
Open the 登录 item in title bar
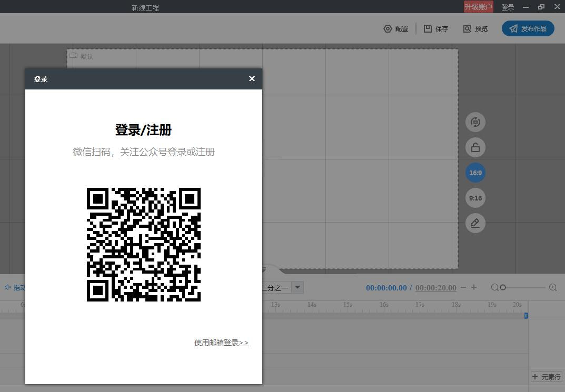tap(508, 7)
